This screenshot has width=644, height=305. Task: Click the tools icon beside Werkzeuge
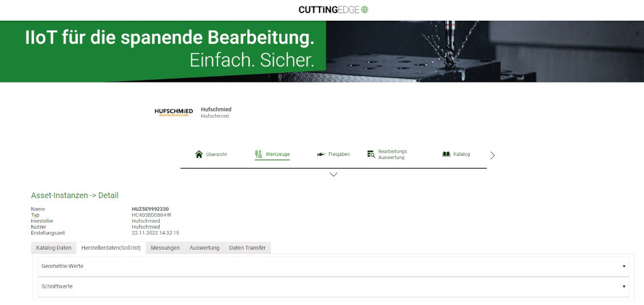tap(258, 154)
